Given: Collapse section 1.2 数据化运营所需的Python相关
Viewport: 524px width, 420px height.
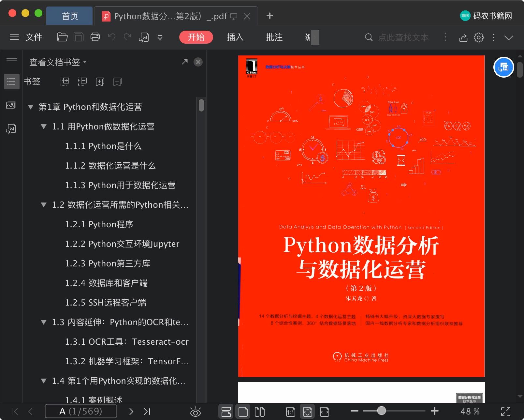Looking at the screenshot, I should coord(44,205).
